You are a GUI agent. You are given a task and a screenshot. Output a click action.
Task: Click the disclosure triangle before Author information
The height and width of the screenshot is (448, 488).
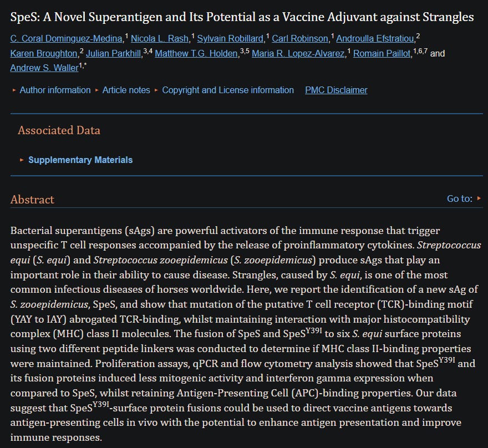click(x=14, y=90)
